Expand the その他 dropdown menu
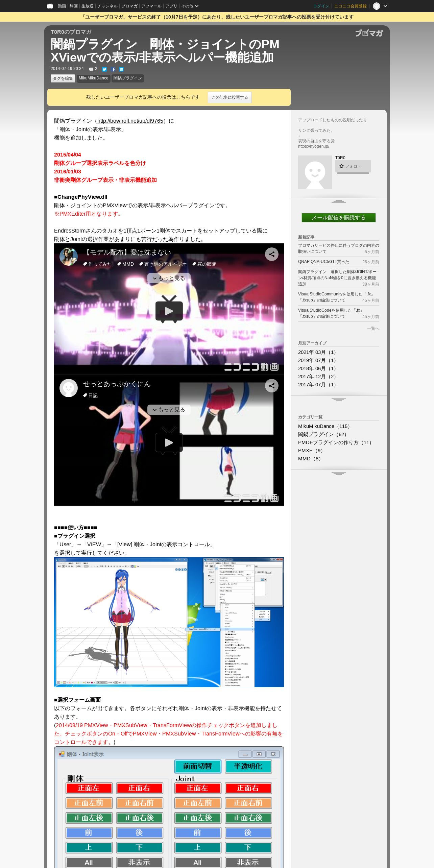 tap(190, 6)
